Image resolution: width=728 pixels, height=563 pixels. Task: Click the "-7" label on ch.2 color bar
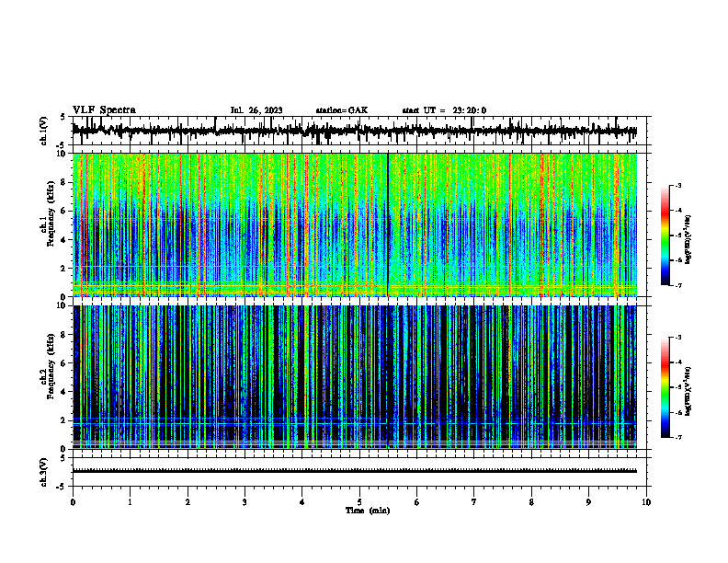click(x=677, y=438)
